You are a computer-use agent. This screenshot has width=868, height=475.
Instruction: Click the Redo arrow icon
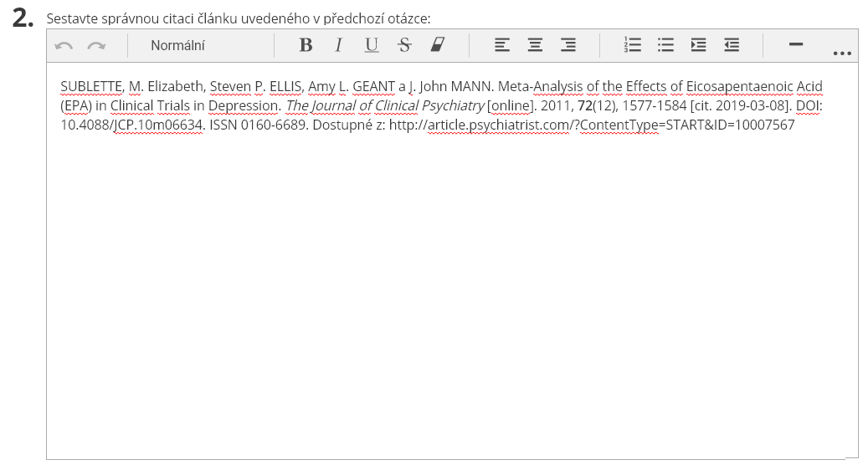coord(96,46)
